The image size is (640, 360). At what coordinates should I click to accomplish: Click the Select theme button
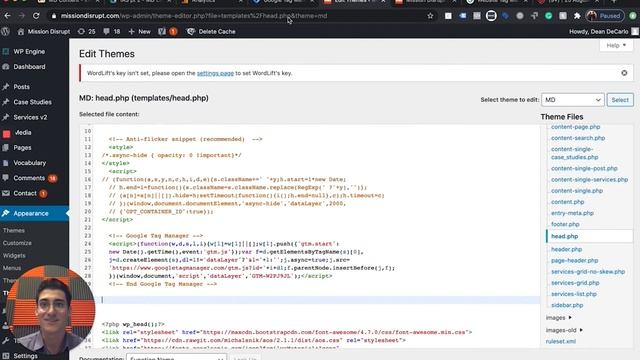(620, 100)
